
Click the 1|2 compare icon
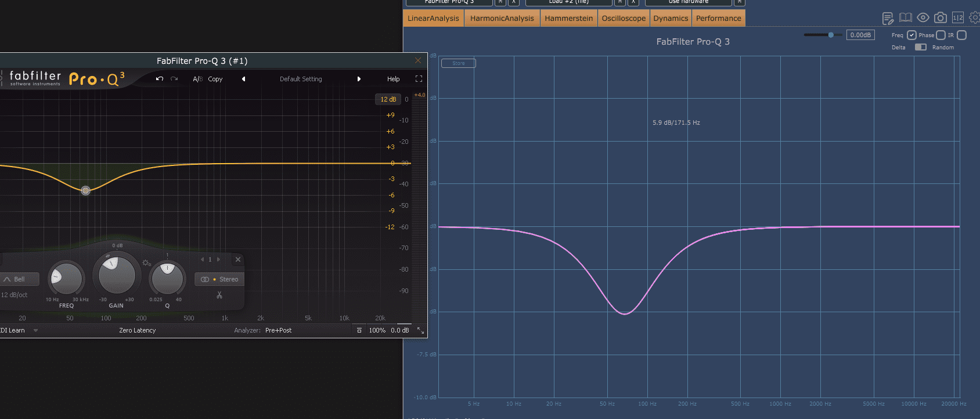958,18
